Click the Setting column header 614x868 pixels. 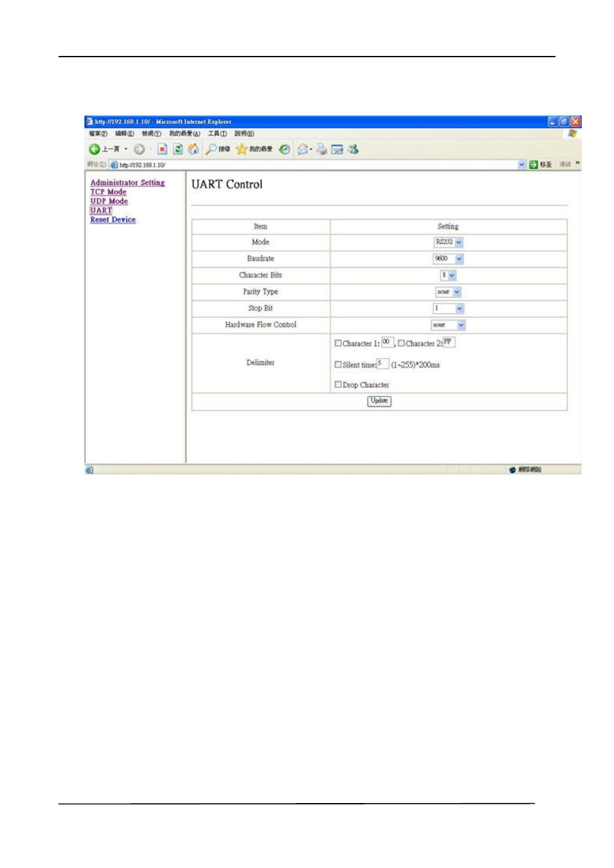(448, 226)
